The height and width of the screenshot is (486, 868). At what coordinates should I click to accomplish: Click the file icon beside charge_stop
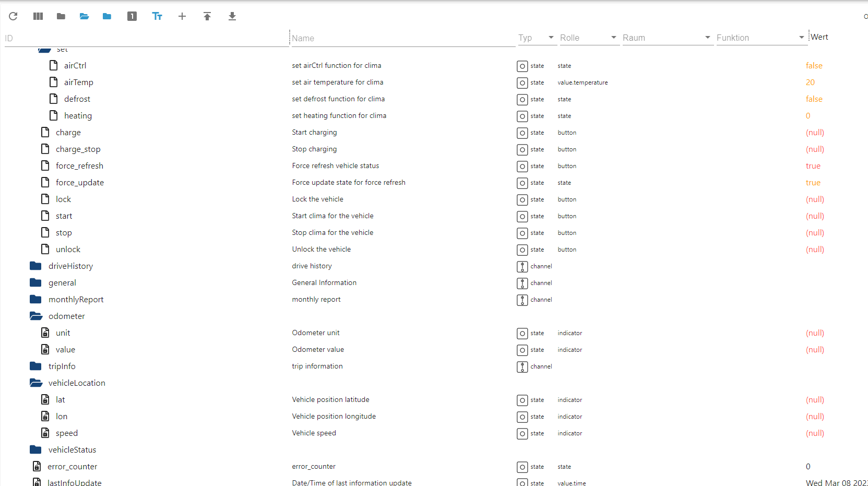pyautogui.click(x=45, y=149)
